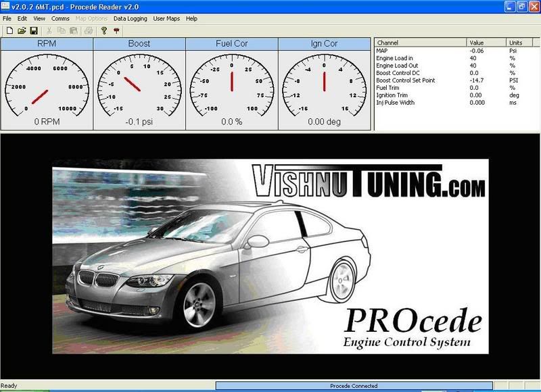This screenshot has height=392, width=541.
Task: Click the Copy toolbar icon
Action: click(62, 30)
